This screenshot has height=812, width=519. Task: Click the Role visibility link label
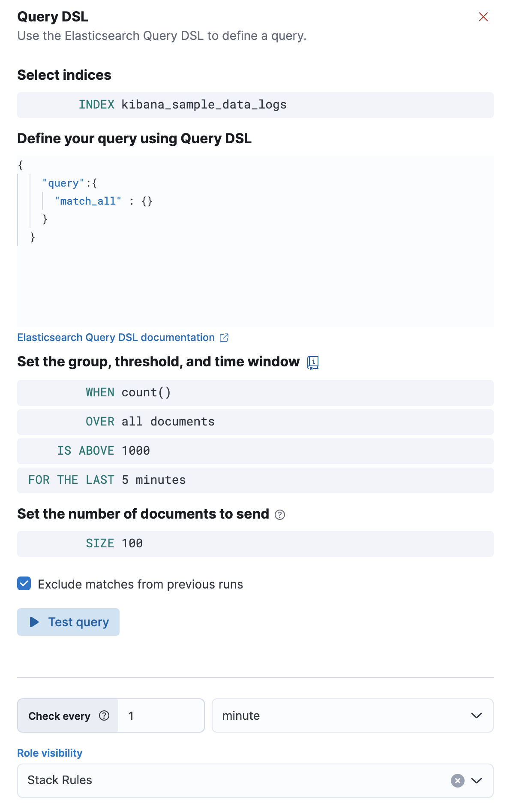(50, 753)
